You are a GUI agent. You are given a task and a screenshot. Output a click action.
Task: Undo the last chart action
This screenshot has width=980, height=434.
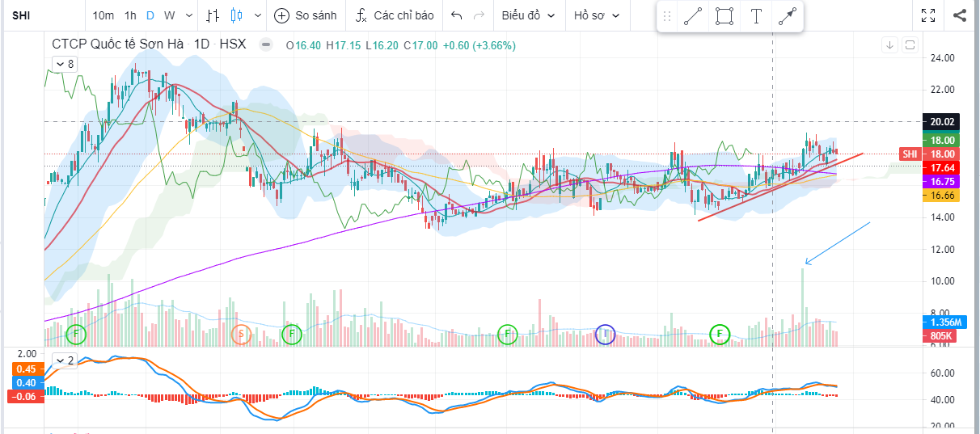[x=457, y=15]
